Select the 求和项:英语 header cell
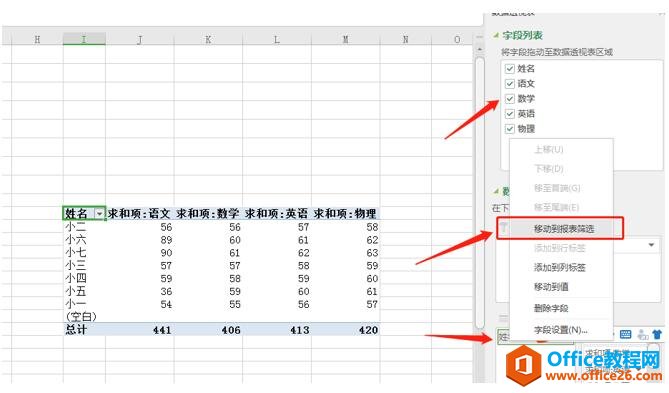Viewport: 669px width, 393px height. coord(277,213)
